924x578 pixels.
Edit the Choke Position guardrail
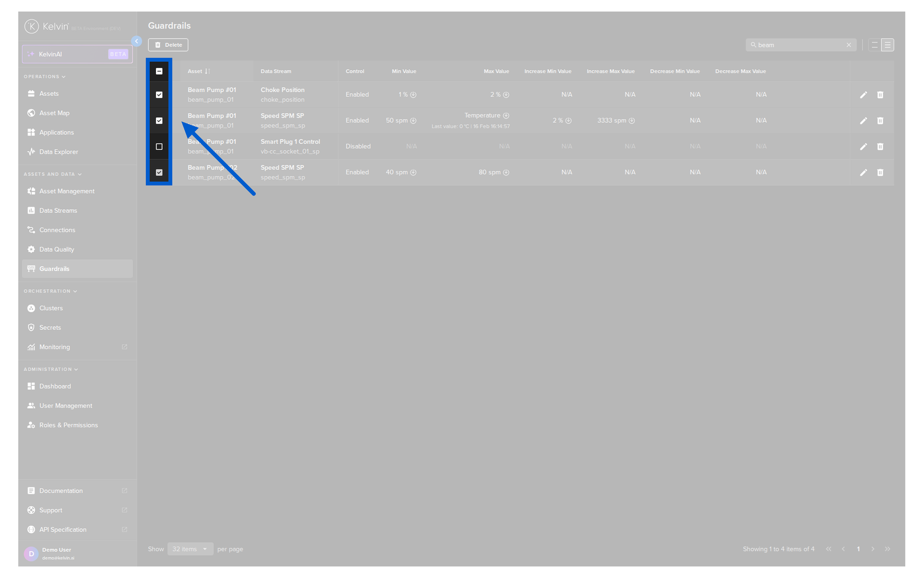point(863,94)
